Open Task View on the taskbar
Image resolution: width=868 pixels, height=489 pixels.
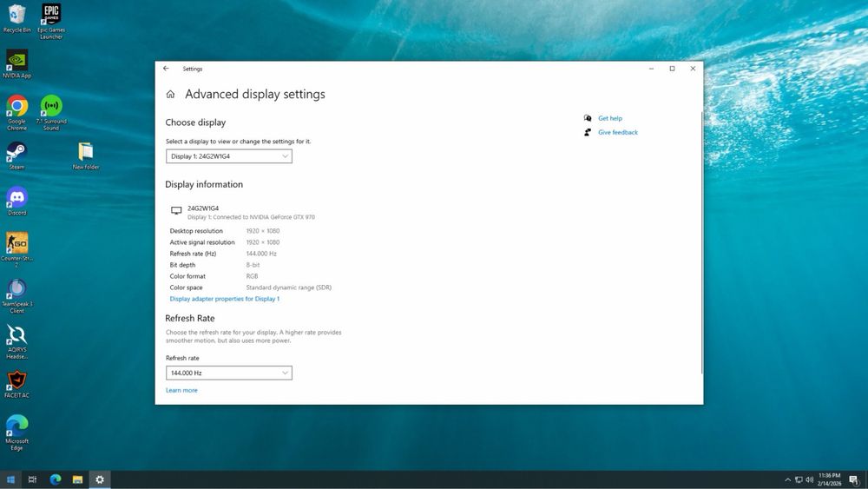tap(32, 479)
